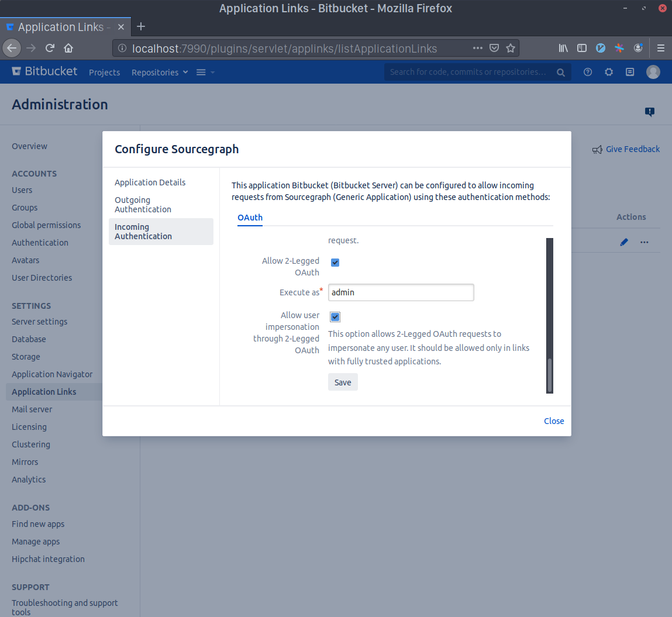The image size is (672, 617).
Task: Click the Save button
Action: (343, 382)
